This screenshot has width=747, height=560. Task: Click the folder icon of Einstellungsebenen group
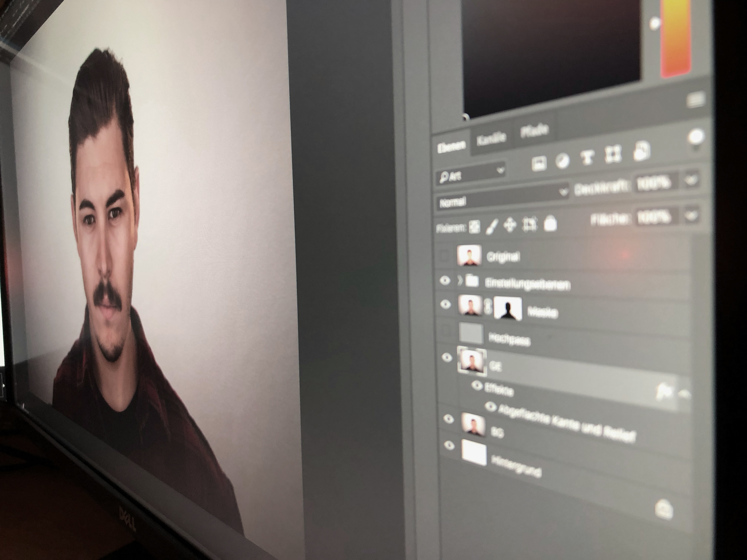tap(472, 281)
